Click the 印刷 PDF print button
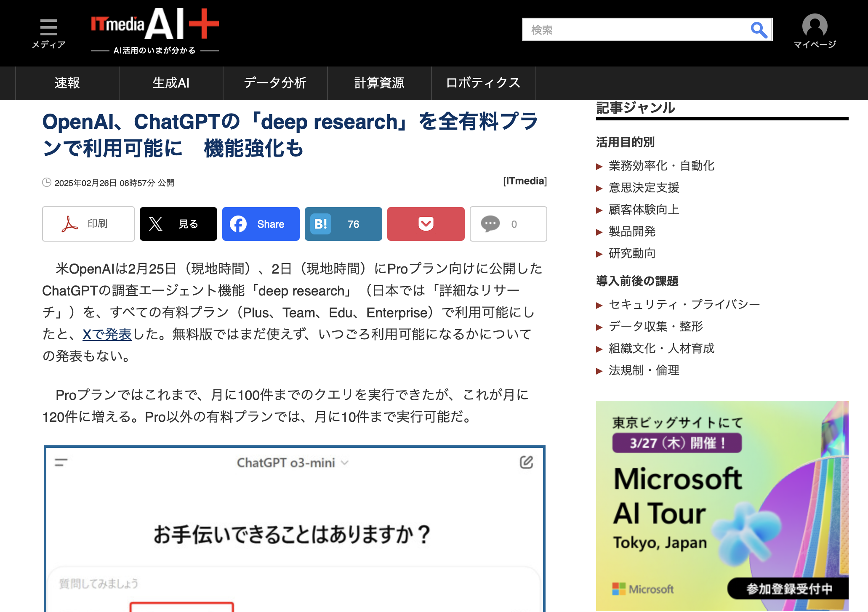 click(x=88, y=224)
